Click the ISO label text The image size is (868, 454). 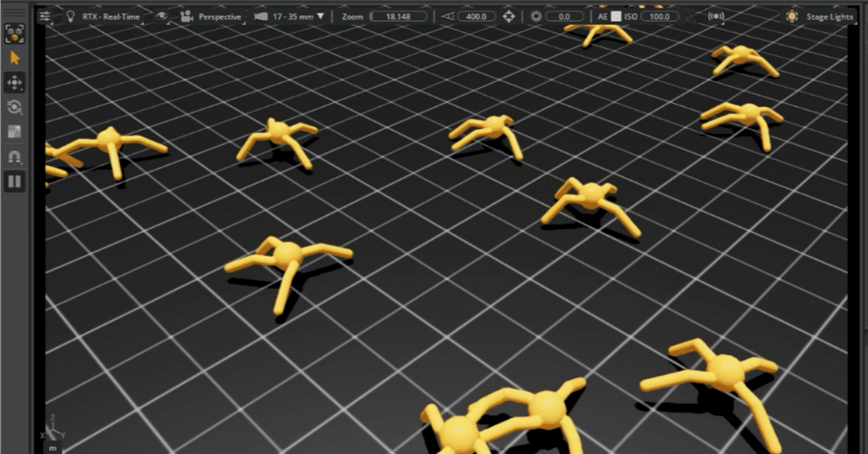click(x=631, y=16)
